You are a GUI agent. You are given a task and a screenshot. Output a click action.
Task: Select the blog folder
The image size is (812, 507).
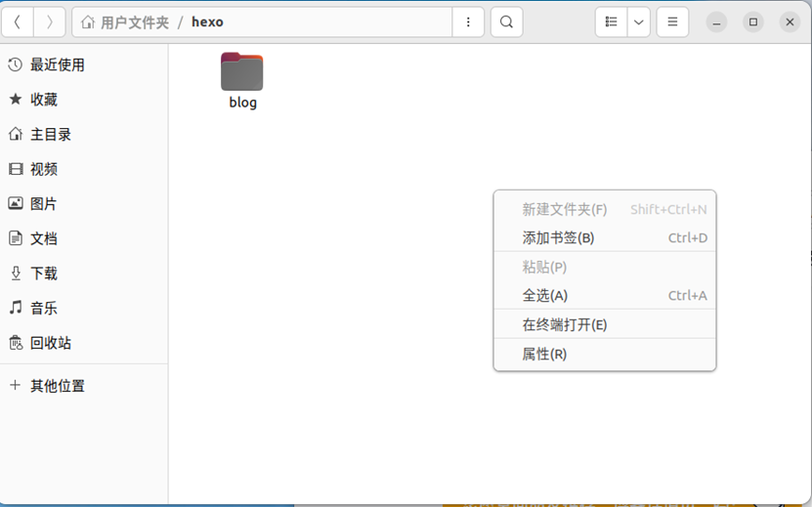click(x=242, y=80)
